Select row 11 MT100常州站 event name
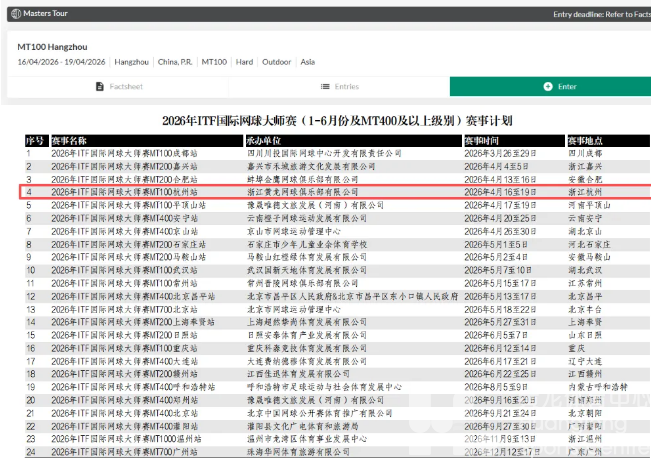The width and height of the screenshot is (651, 458). click(125, 283)
